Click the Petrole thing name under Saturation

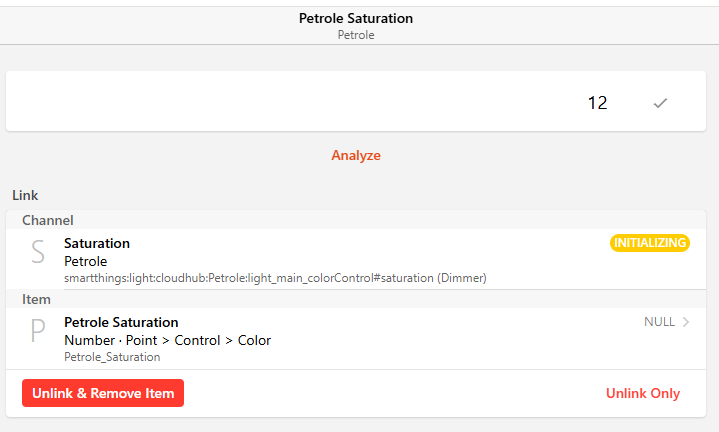[x=85, y=261]
